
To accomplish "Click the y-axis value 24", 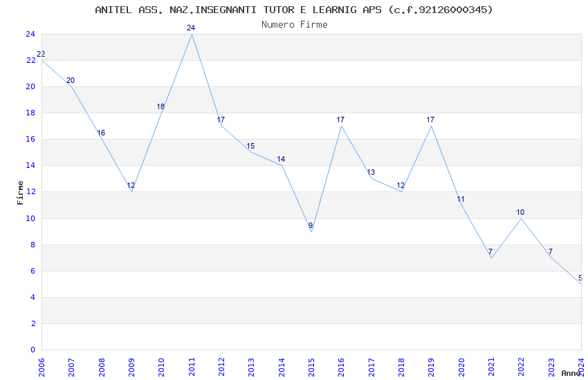I will tap(30, 34).
